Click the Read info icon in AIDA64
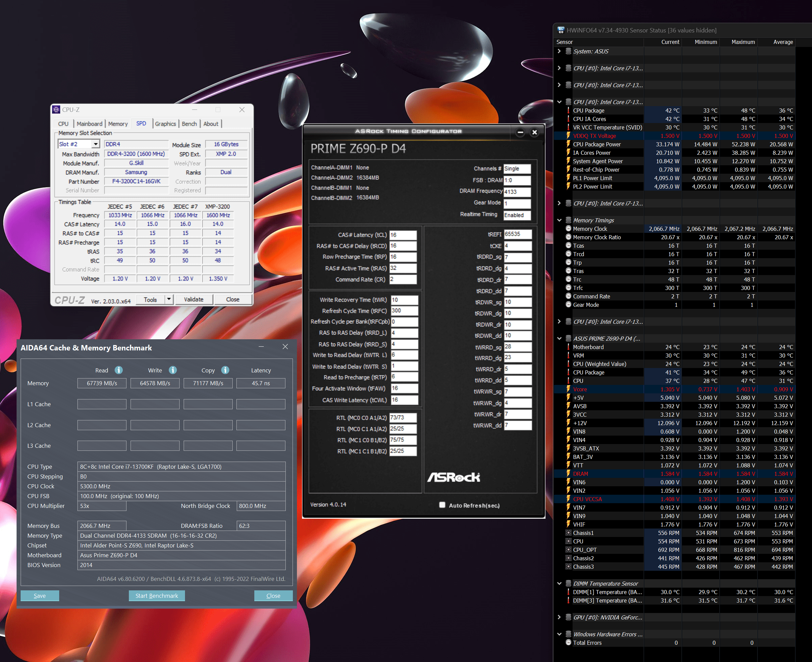The height and width of the screenshot is (662, 812). tap(119, 370)
